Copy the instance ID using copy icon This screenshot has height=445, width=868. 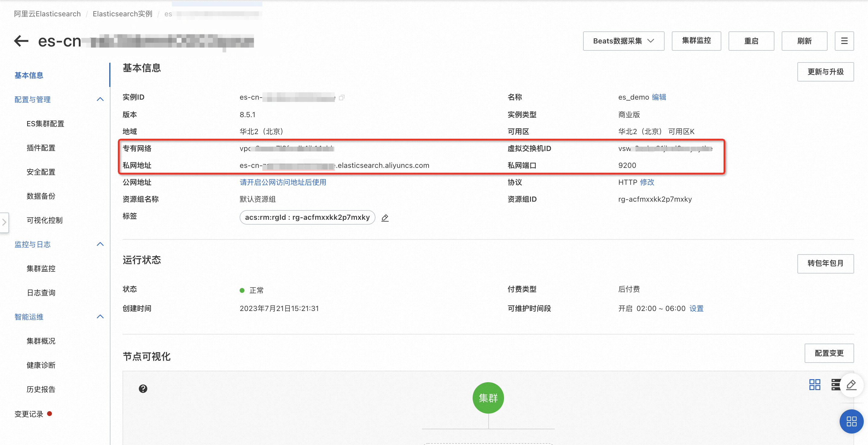pos(341,98)
